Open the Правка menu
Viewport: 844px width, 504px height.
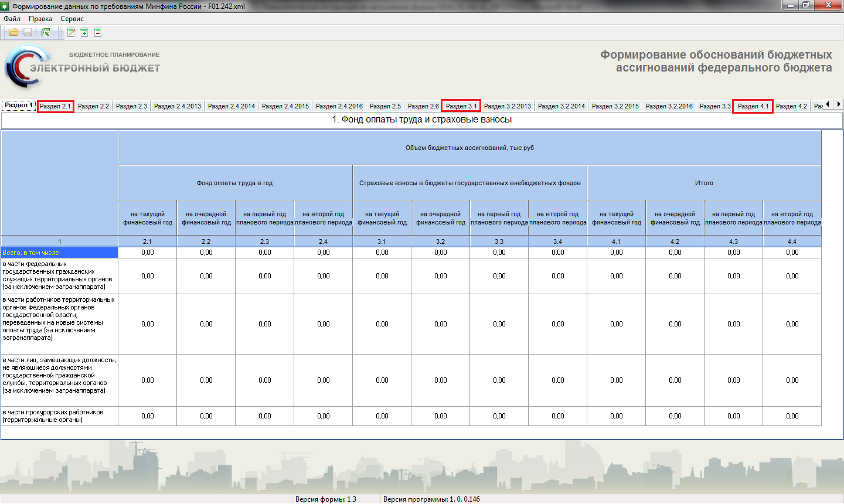(x=40, y=19)
